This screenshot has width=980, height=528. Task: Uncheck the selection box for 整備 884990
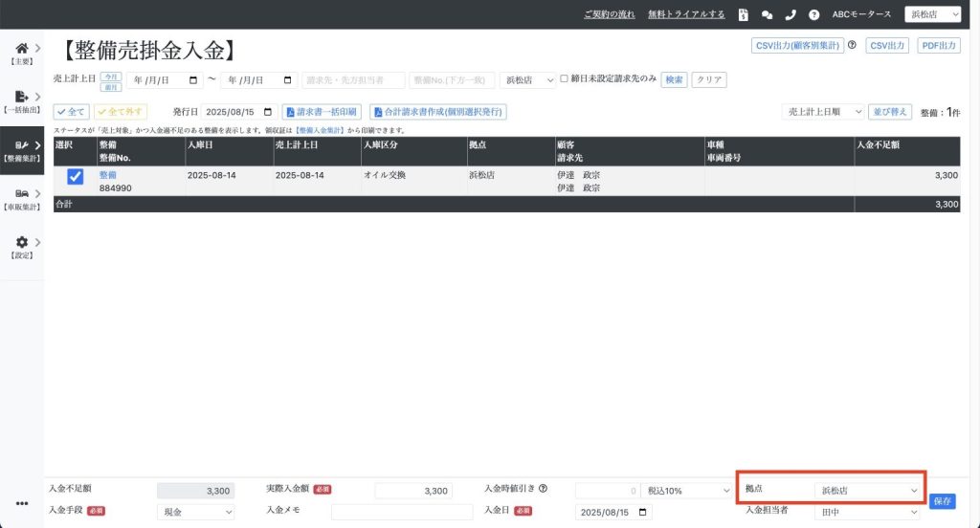(75, 177)
